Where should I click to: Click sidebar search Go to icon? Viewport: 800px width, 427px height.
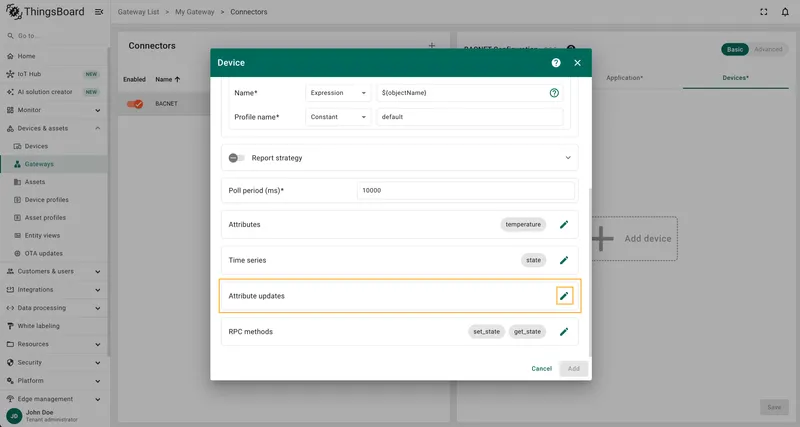click(10, 36)
